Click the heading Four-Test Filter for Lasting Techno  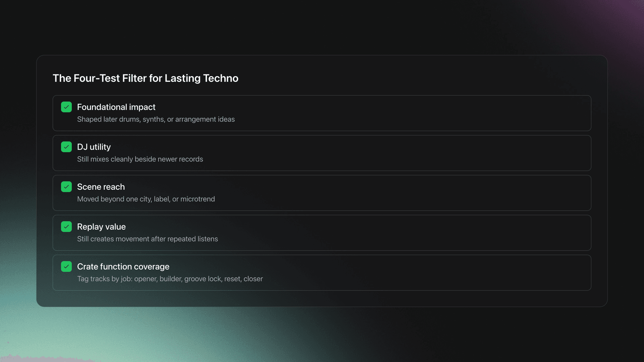pos(146,78)
